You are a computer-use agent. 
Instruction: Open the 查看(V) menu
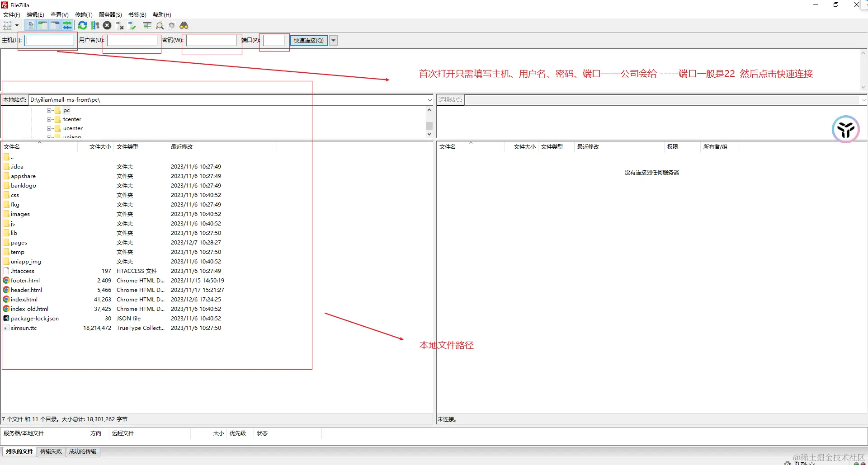60,14
